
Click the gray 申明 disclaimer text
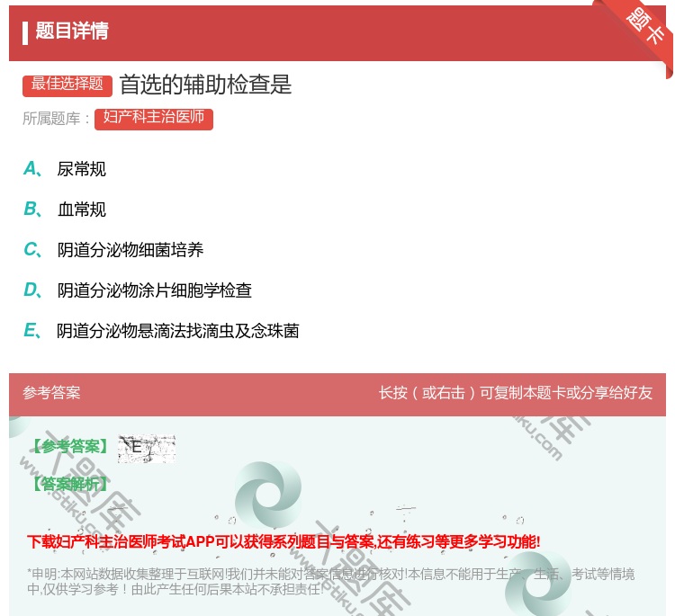pyautogui.click(x=330, y=581)
